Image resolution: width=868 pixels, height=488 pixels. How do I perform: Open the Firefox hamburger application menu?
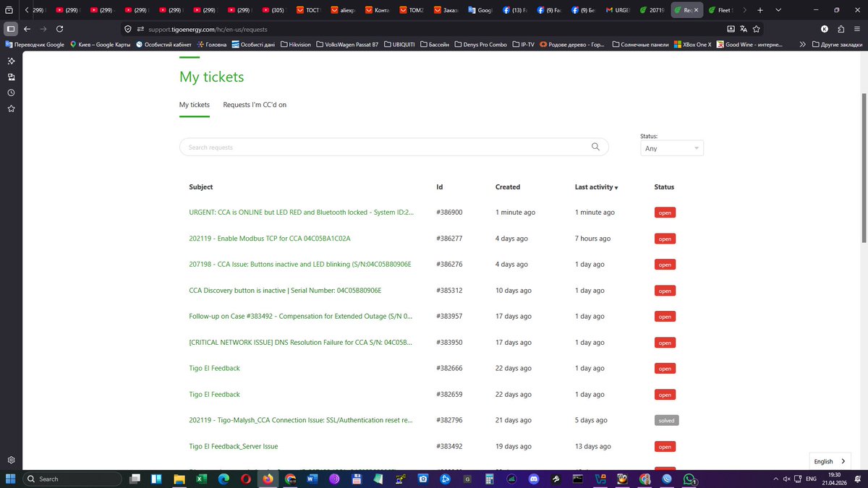coord(857,29)
